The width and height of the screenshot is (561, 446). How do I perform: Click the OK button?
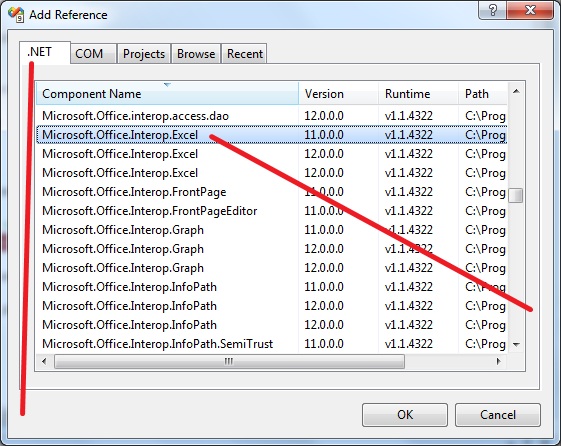click(x=405, y=415)
